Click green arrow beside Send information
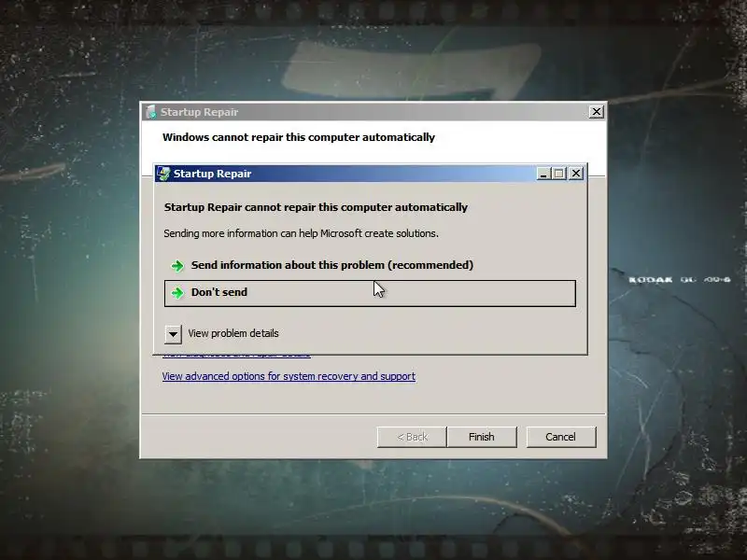 [177, 266]
